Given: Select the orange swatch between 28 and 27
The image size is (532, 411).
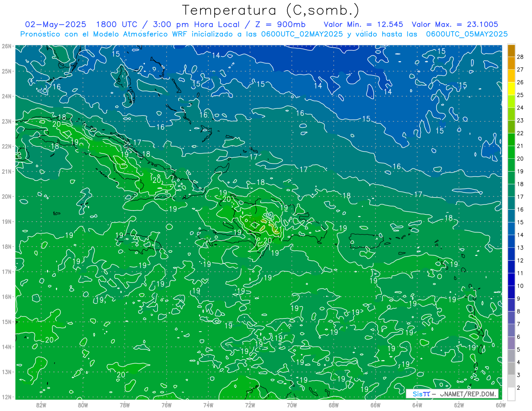Looking at the screenshot, I should [511, 63].
